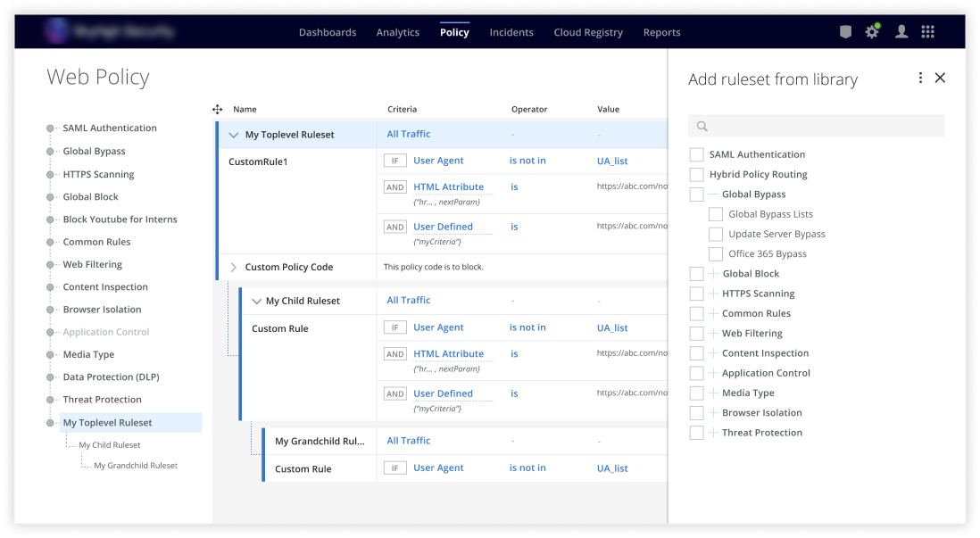Switch to the Incidents tab
Viewport: 980px width, 538px height.
511,32
